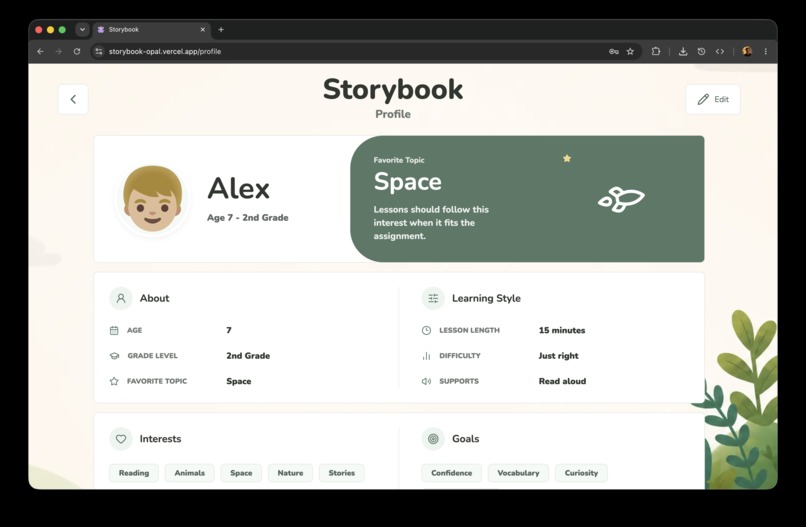Bookmark this page with the star icon

[x=630, y=51]
